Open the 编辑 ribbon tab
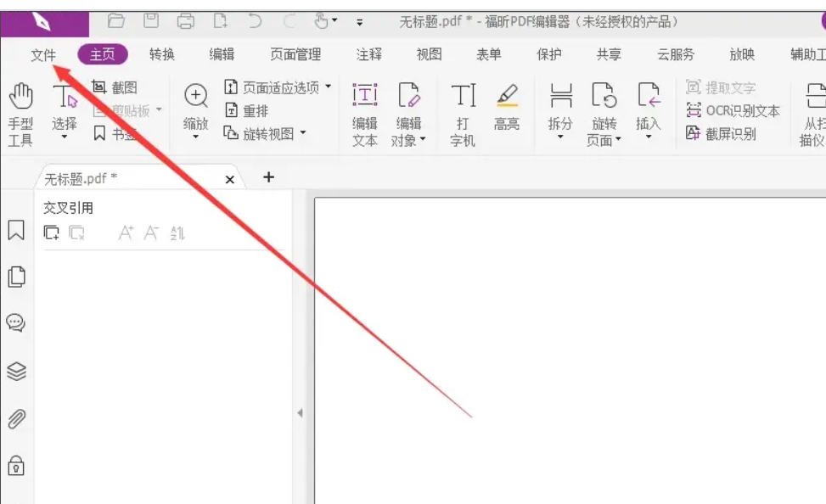This screenshot has width=826, height=504. point(222,54)
